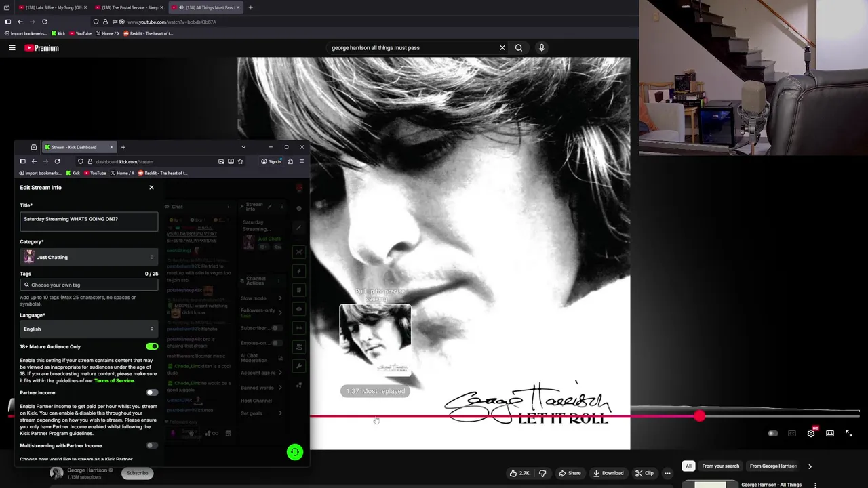
Task: Clear the YouTube search query
Action: (x=502, y=48)
